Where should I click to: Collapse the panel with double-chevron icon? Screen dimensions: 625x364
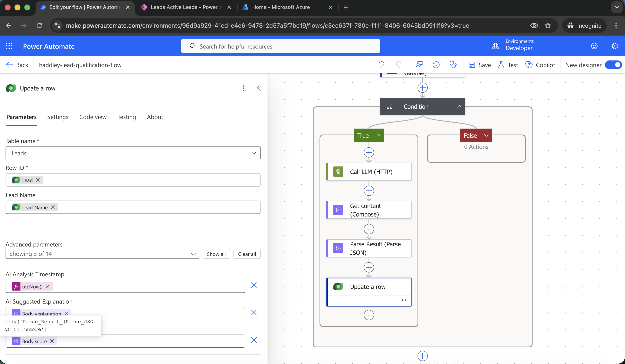tap(259, 88)
